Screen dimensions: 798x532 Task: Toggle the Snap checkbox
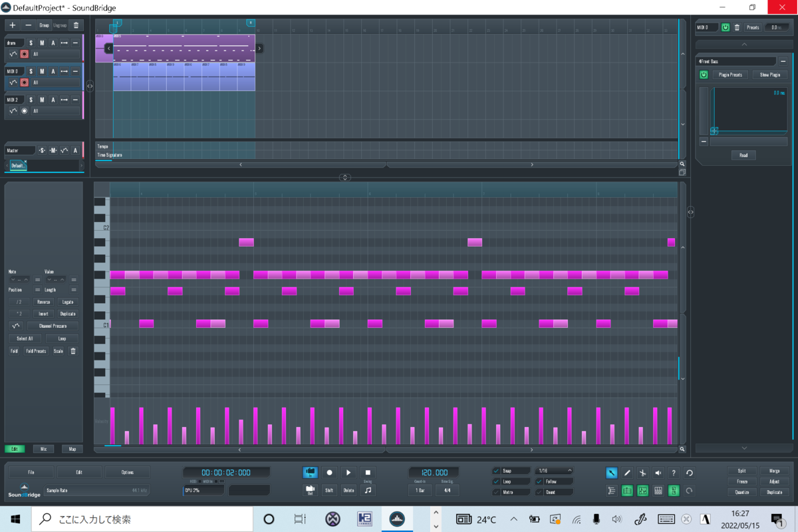pos(496,471)
